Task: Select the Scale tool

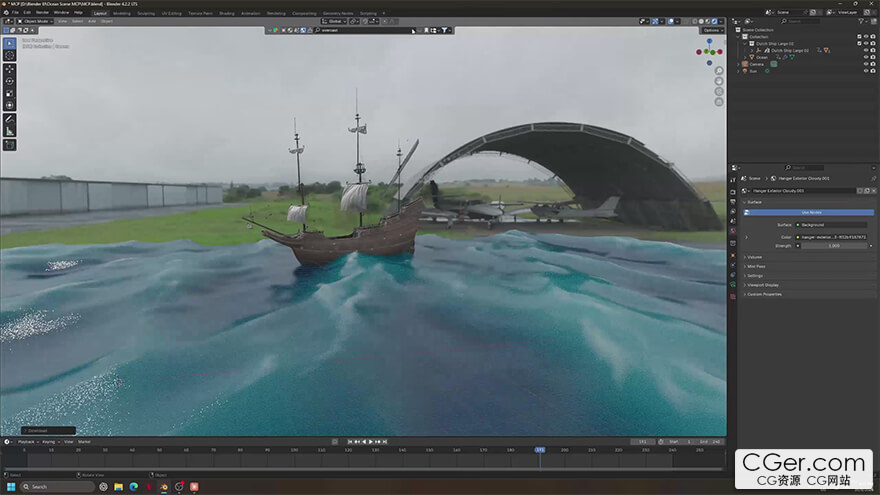Action: (10, 93)
